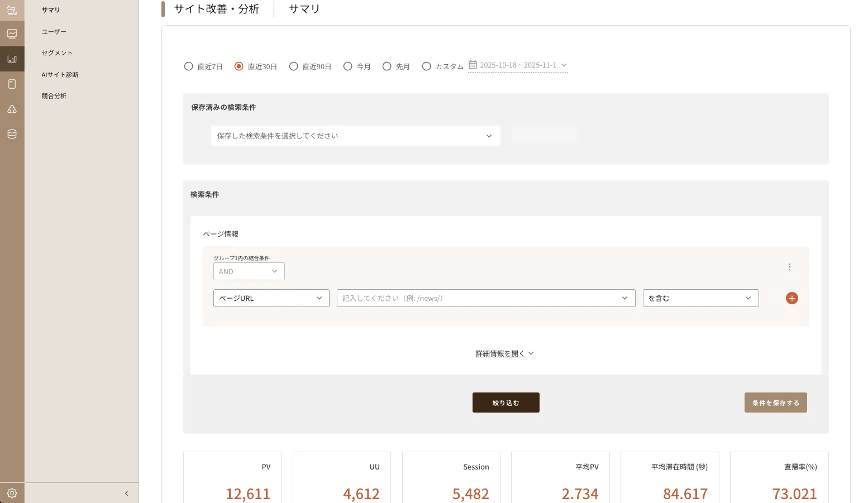Click the page URL text input field
The image size is (868, 503).
[478, 298]
